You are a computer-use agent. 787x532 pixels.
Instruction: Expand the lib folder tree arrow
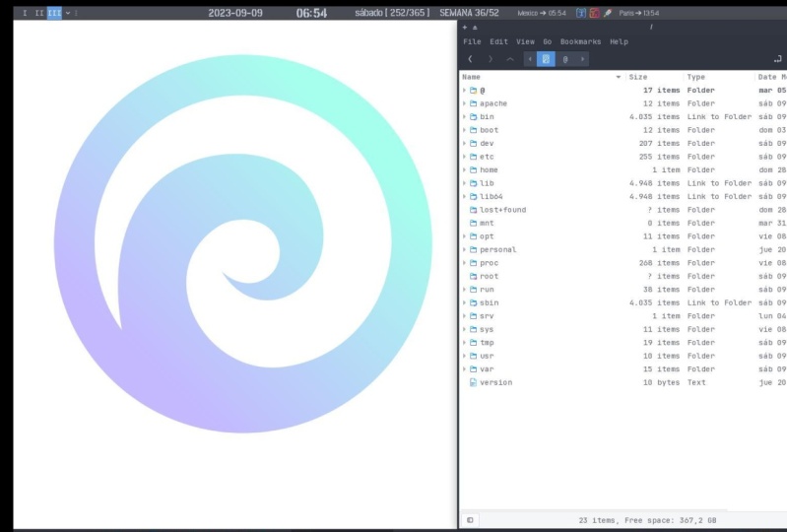pyautogui.click(x=464, y=183)
